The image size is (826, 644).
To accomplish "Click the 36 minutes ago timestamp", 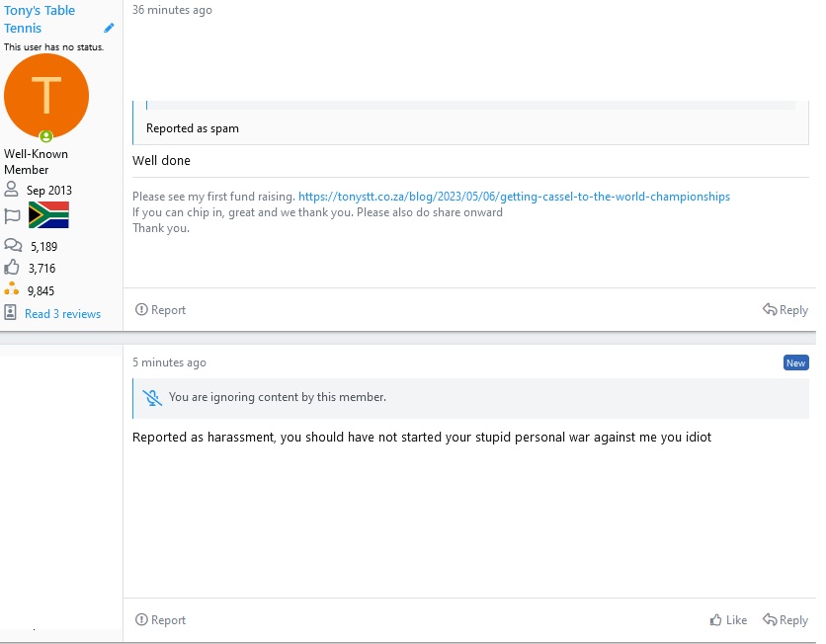I will pos(172,10).
